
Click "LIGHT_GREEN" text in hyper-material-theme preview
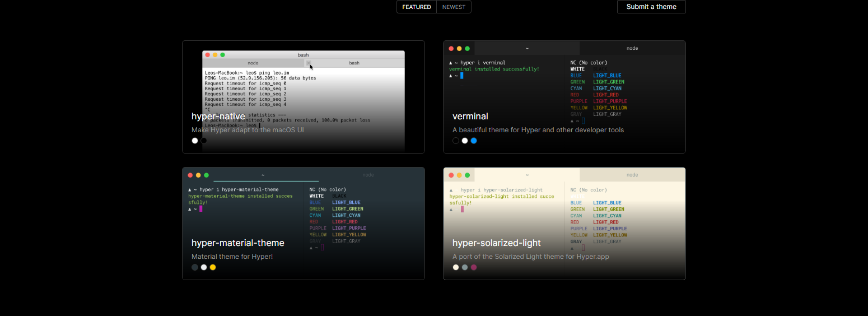tap(348, 209)
